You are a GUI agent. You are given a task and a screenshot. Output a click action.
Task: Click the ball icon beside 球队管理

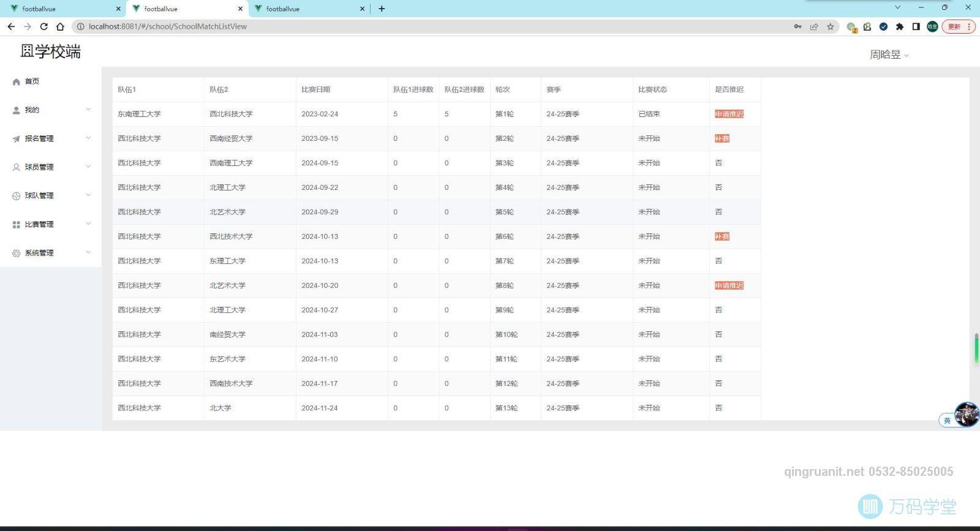coord(17,196)
